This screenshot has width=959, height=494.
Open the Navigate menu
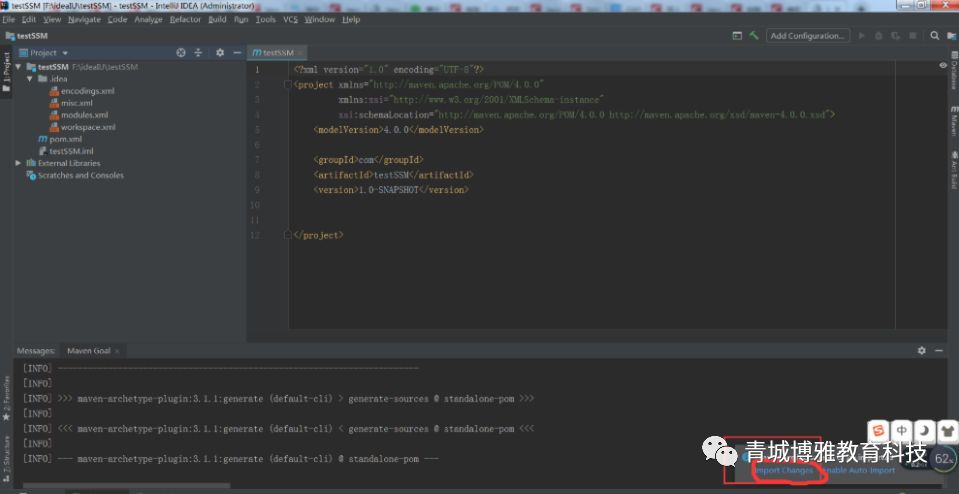84,20
